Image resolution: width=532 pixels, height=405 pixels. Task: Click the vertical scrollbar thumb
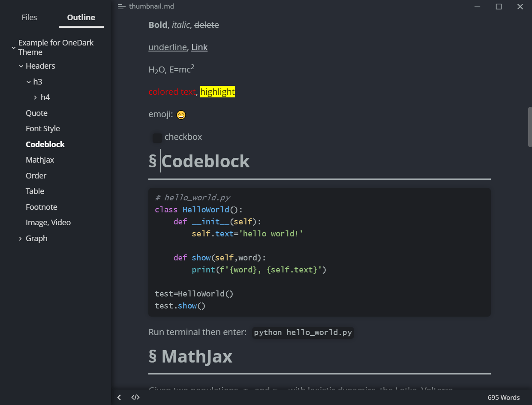(530, 127)
